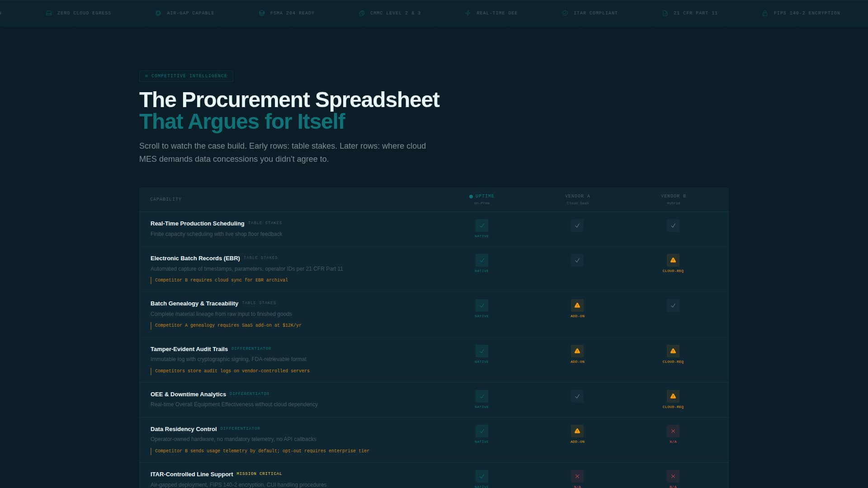
Task: Click Vendor A add-on warning for Data Residency Control
Action: pos(577,431)
